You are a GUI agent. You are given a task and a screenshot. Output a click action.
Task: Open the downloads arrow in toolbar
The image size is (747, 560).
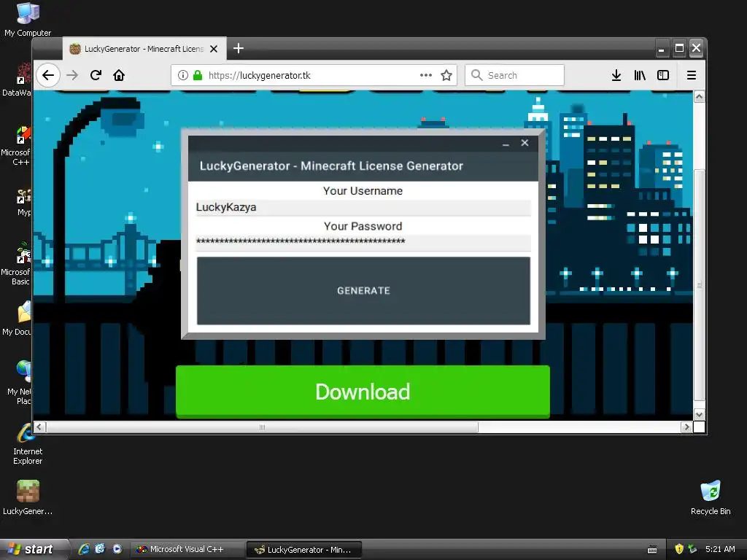click(616, 75)
